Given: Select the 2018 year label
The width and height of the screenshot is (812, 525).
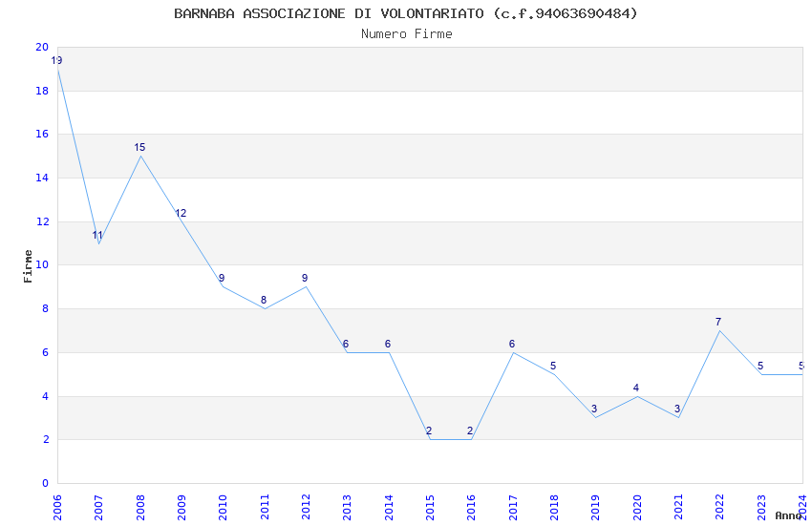Looking at the screenshot, I should [x=554, y=507].
